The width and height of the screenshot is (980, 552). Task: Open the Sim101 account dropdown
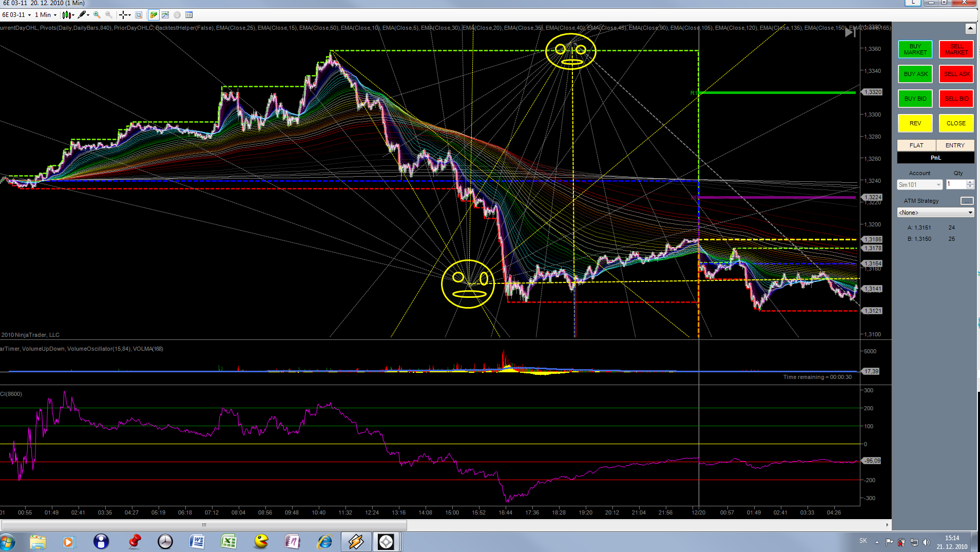point(919,185)
